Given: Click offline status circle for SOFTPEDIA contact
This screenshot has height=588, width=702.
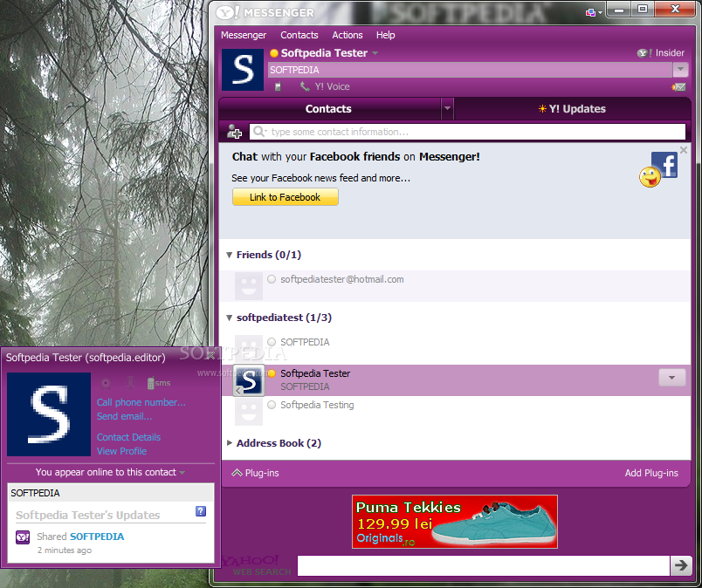Looking at the screenshot, I should pos(272,342).
